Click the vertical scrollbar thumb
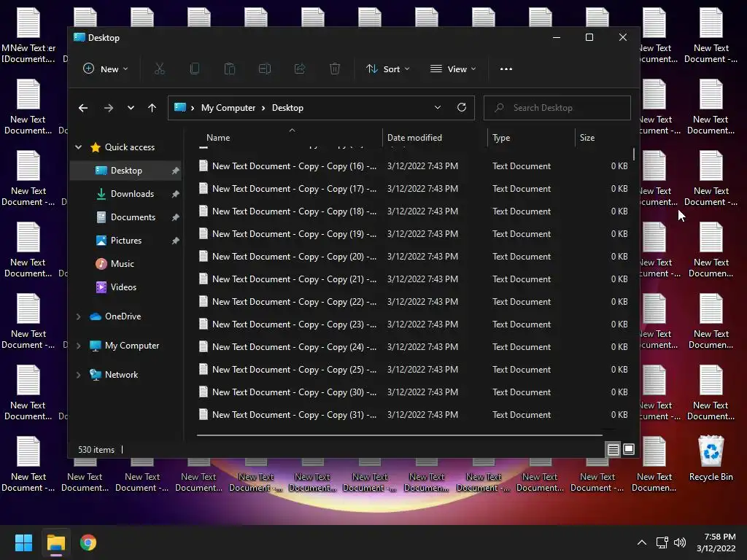Screen dimensions: 747x560 point(634,155)
